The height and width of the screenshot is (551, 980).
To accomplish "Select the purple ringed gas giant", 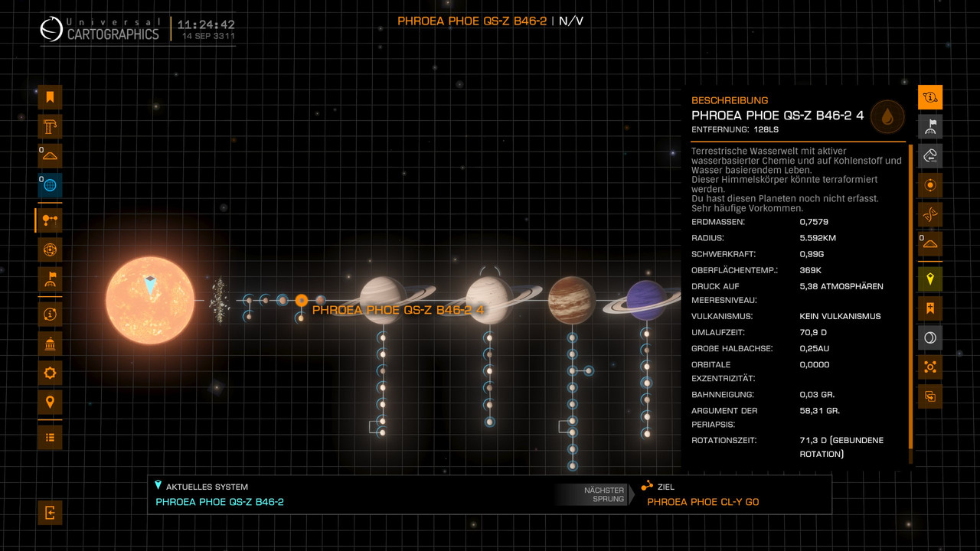I will pos(647,300).
